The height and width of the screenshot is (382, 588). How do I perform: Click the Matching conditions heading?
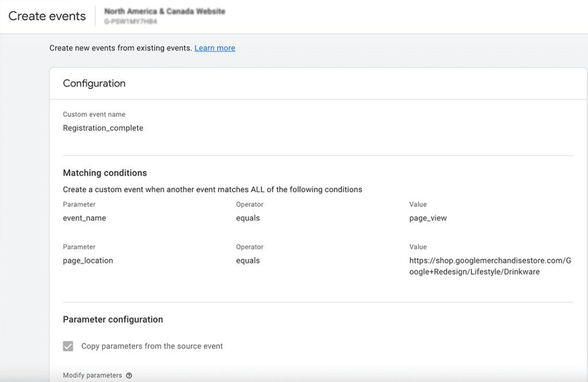[x=105, y=173]
